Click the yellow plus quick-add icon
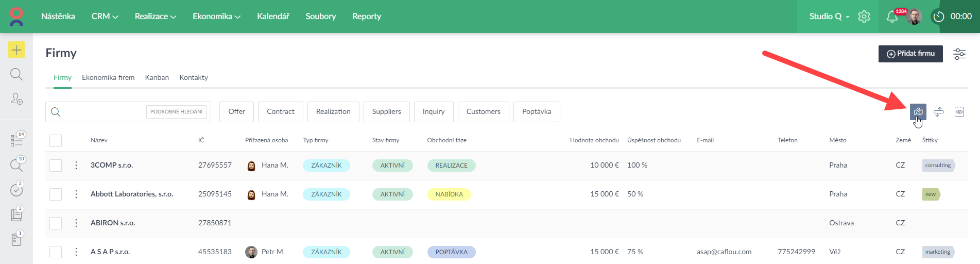The image size is (980, 264). point(16,49)
